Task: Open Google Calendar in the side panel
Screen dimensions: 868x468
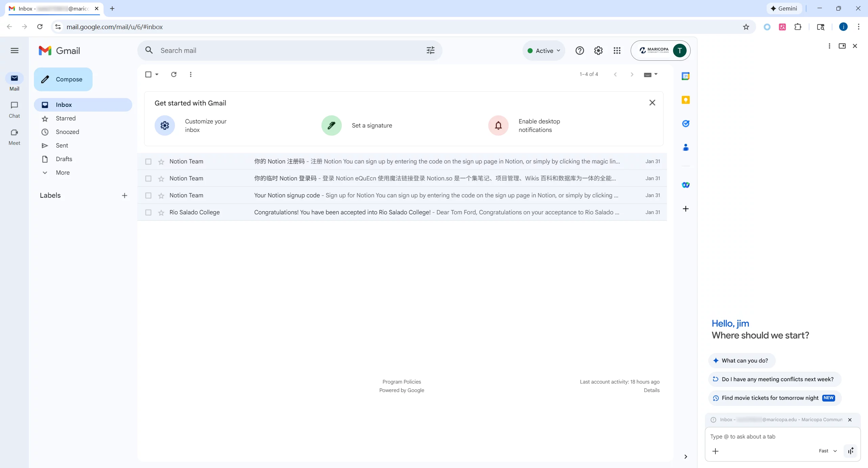Action: (686, 76)
